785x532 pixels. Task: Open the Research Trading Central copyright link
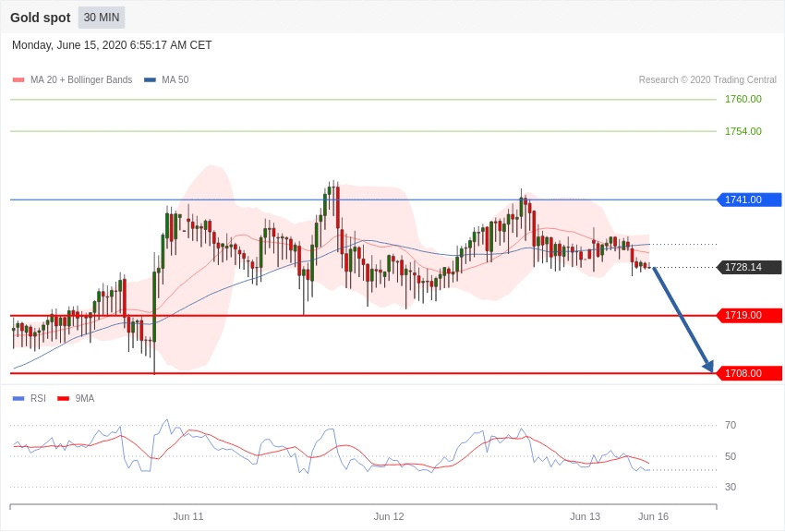tap(706, 80)
